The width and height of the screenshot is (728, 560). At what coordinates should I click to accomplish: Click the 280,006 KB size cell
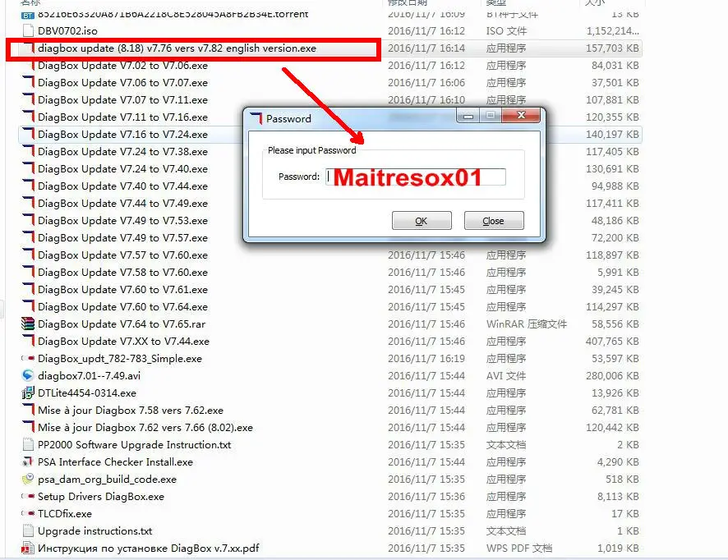(x=612, y=375)
